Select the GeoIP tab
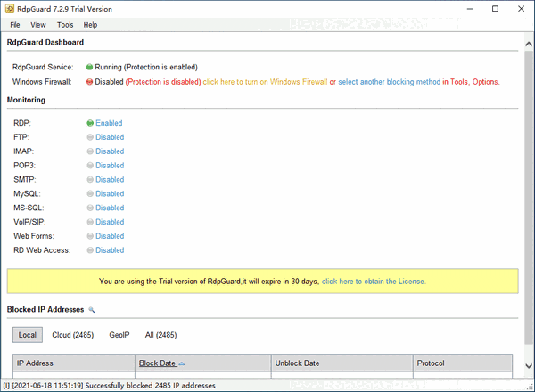The width and height of the screenshot is (535, 392). click(119, 335)
